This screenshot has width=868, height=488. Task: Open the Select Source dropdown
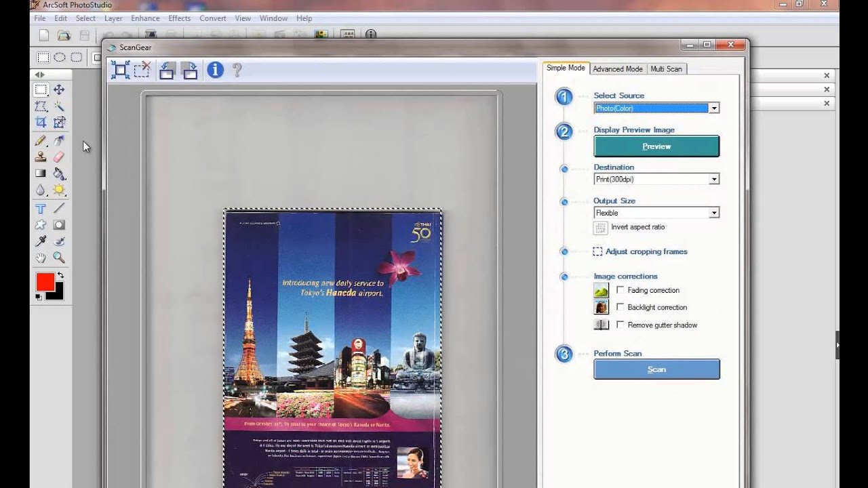tap(713, 108)
